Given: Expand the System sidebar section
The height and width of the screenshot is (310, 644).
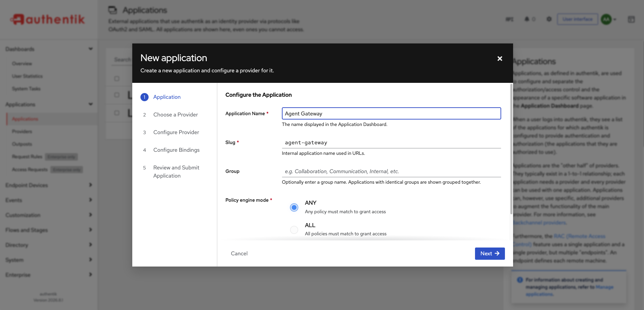Looking at the screenshot, I should click(90, 260).
